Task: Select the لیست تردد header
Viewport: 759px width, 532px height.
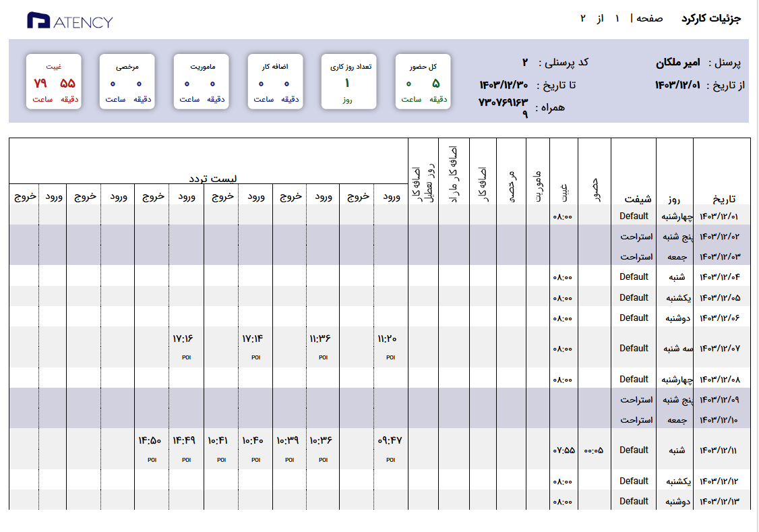Action: 213,179
